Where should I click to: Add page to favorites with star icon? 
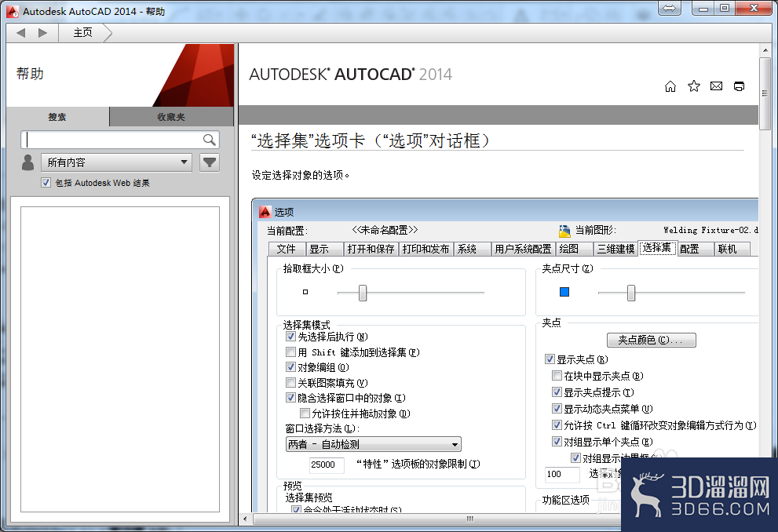click(694, 86)
